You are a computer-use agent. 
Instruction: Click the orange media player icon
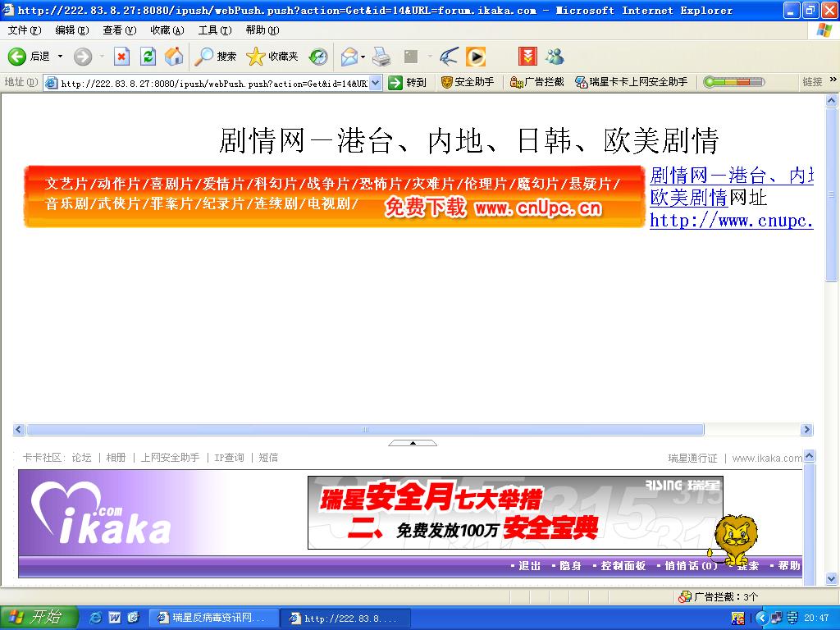click(476, 57)
